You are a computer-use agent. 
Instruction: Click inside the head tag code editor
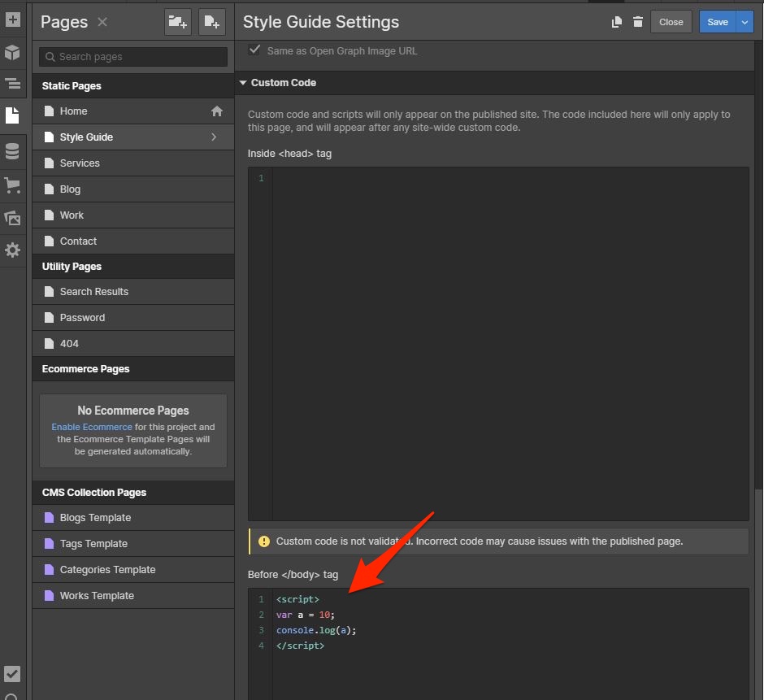(x=498, y=344)
